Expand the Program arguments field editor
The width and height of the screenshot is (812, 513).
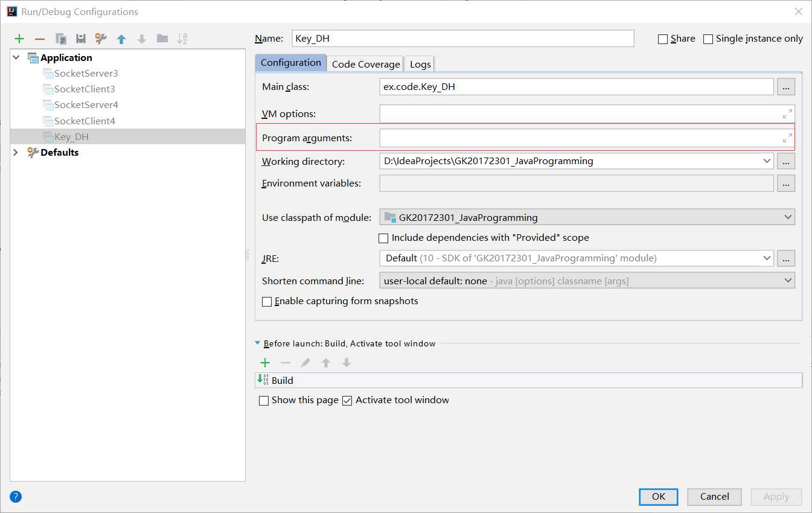click(x=787, y=138)
